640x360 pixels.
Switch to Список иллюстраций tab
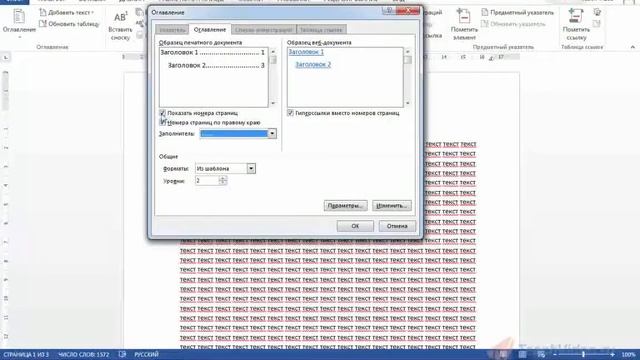pos(264,30)
